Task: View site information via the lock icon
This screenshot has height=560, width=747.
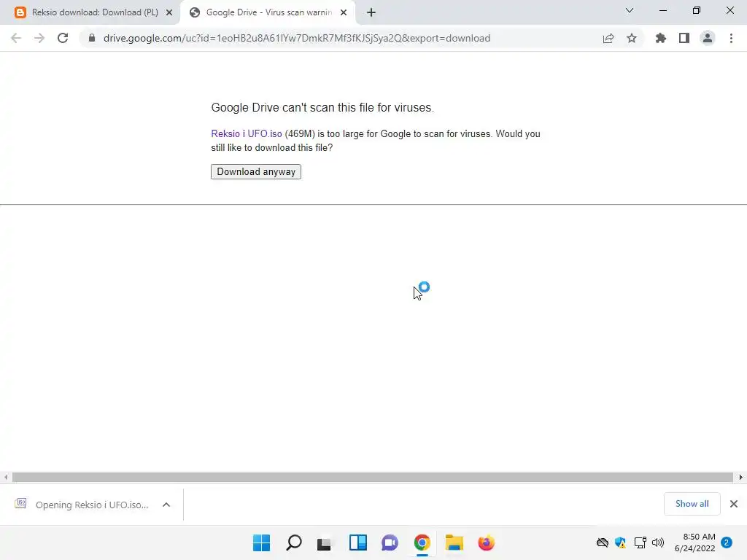Action: pyautogui.click(x=92, y=38)
